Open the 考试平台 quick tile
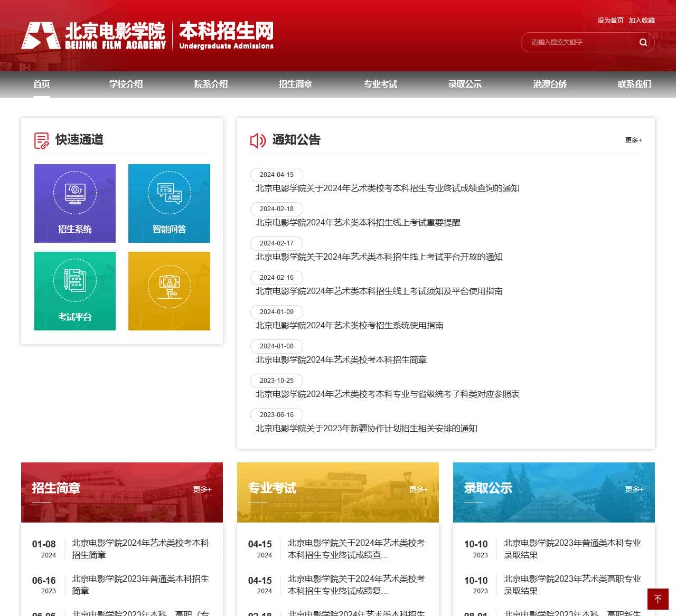This screenshot has height=616, width=676. (75, 291)
